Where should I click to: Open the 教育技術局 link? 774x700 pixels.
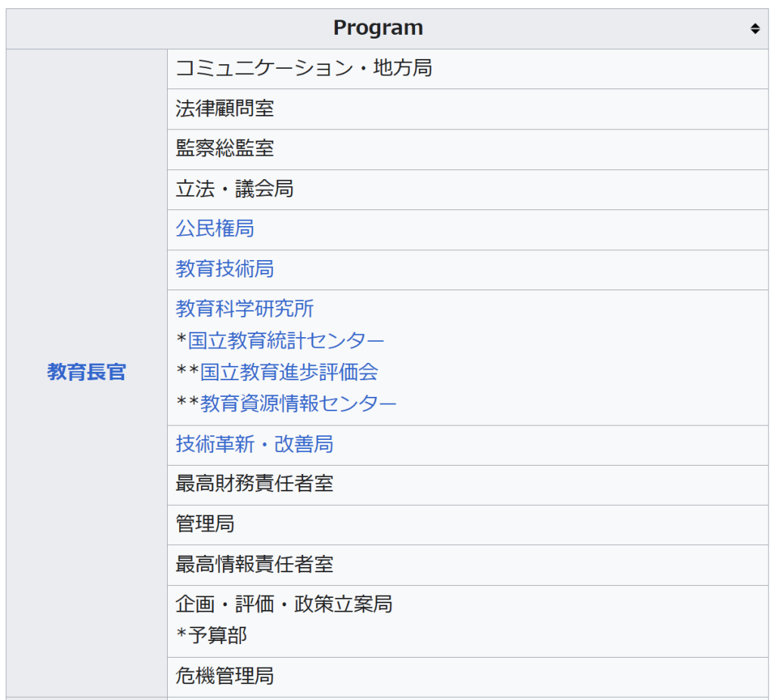[224, 269]
